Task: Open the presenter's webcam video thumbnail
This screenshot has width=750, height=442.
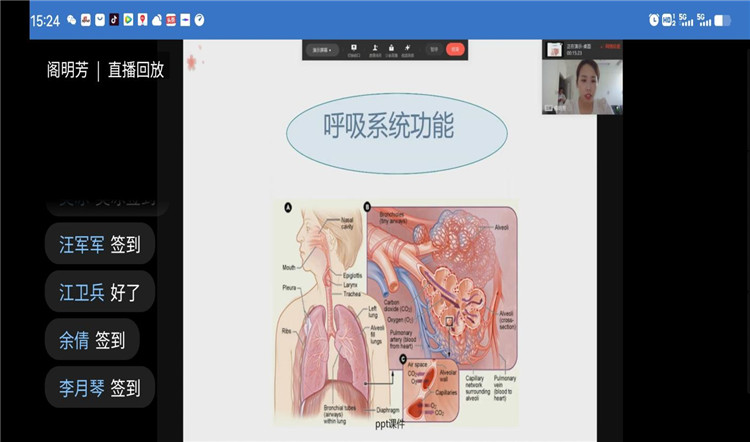Action: 582,87
